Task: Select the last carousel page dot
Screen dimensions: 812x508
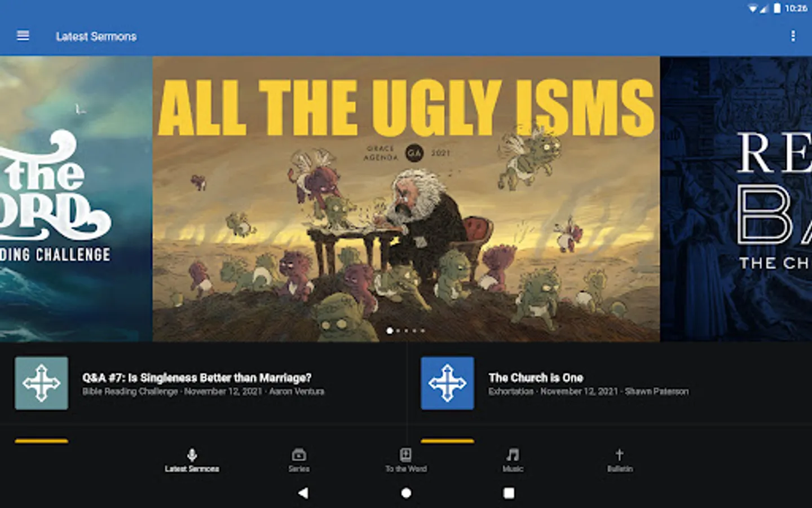Action: pyautogui.click(x=422, y=331)
